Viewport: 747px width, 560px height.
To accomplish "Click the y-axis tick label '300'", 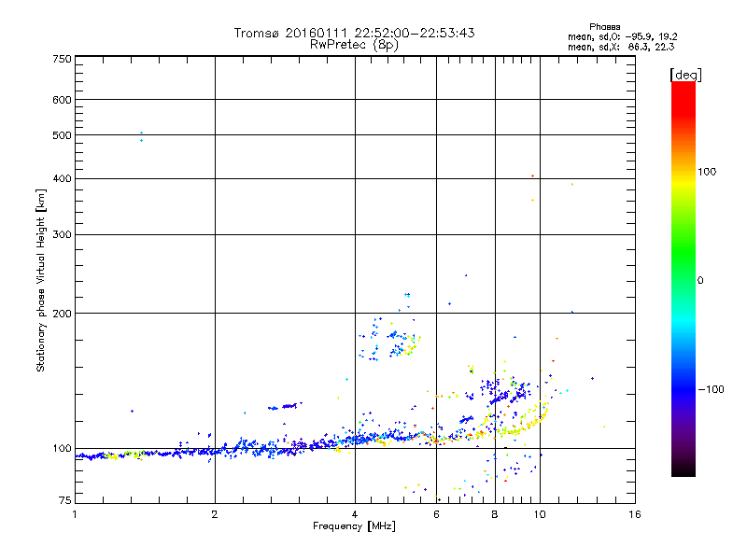I will [63, 234].
